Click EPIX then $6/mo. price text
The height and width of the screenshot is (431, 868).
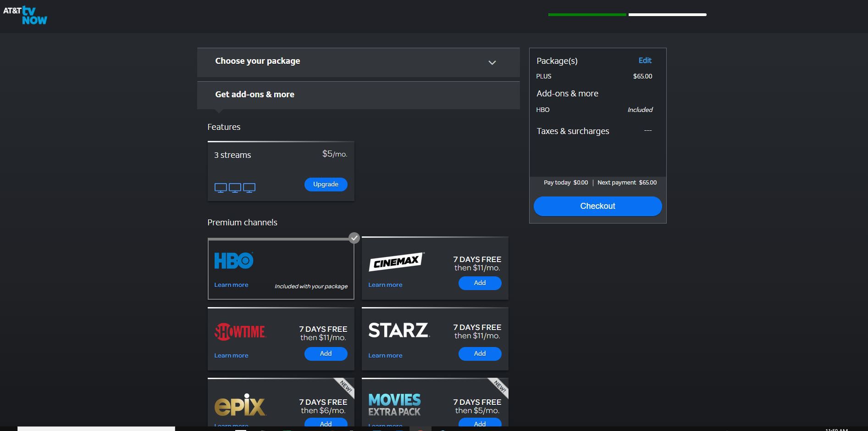pyautogui.click(x=323, y=411)
